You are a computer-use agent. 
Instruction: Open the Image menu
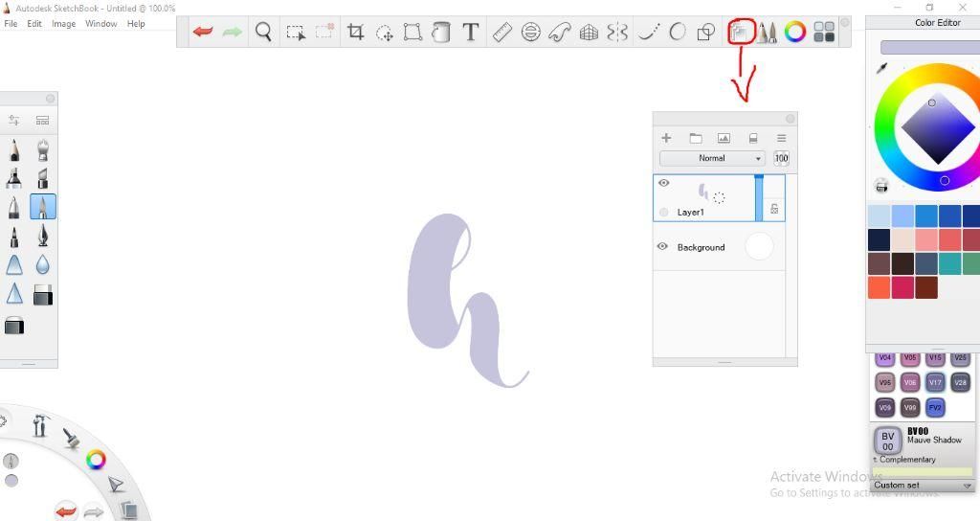(64, 24)
